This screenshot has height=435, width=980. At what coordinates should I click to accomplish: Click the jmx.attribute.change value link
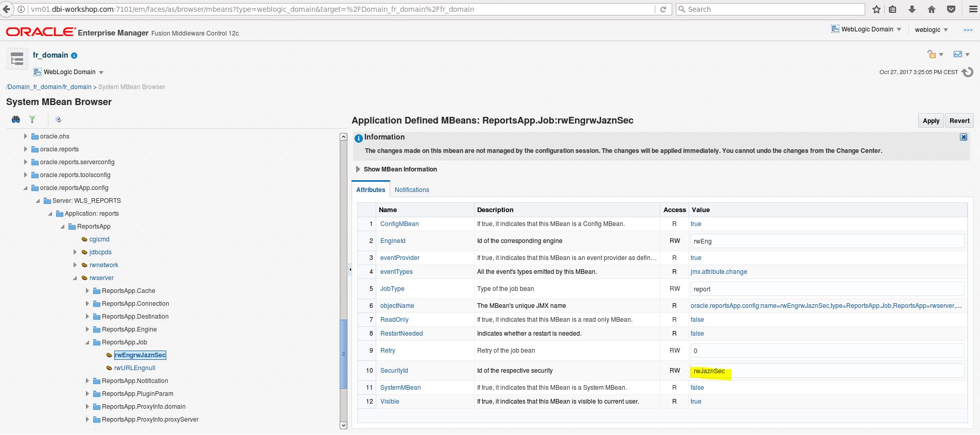(719, 272)
